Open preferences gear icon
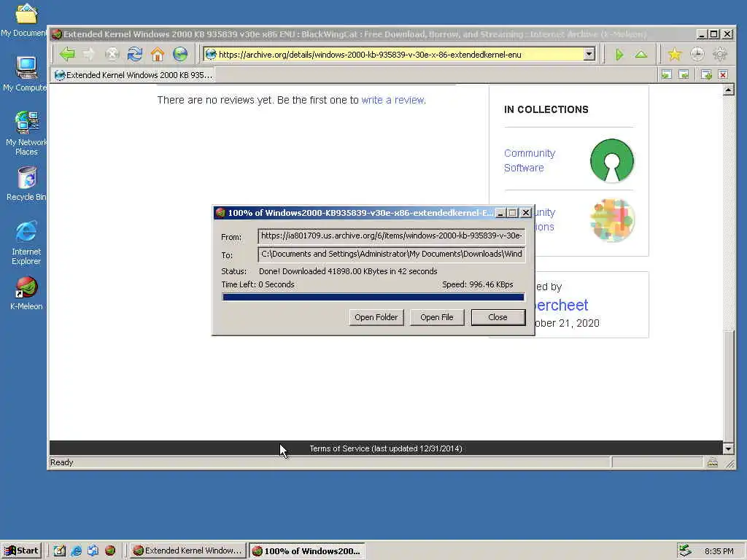 point(720,54)
